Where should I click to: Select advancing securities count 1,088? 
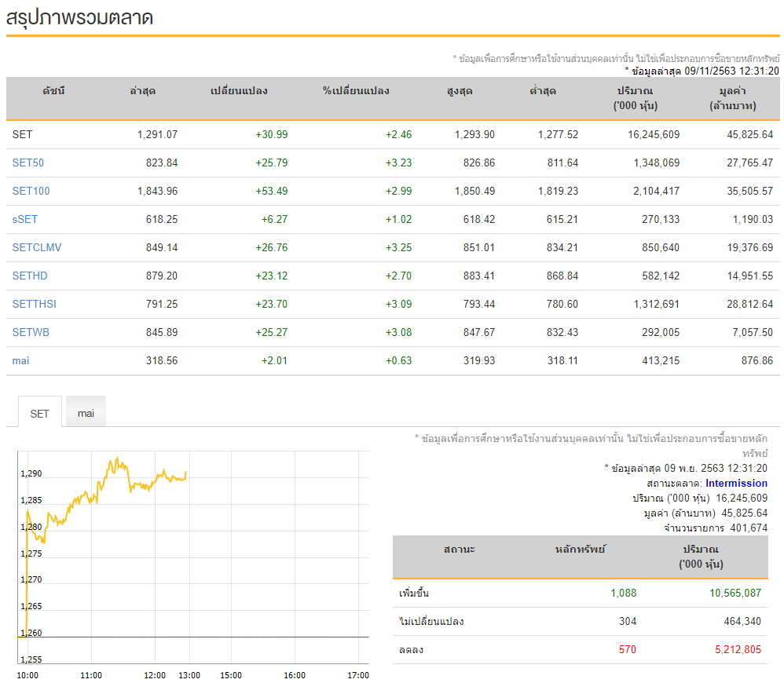tap(624, 593)
